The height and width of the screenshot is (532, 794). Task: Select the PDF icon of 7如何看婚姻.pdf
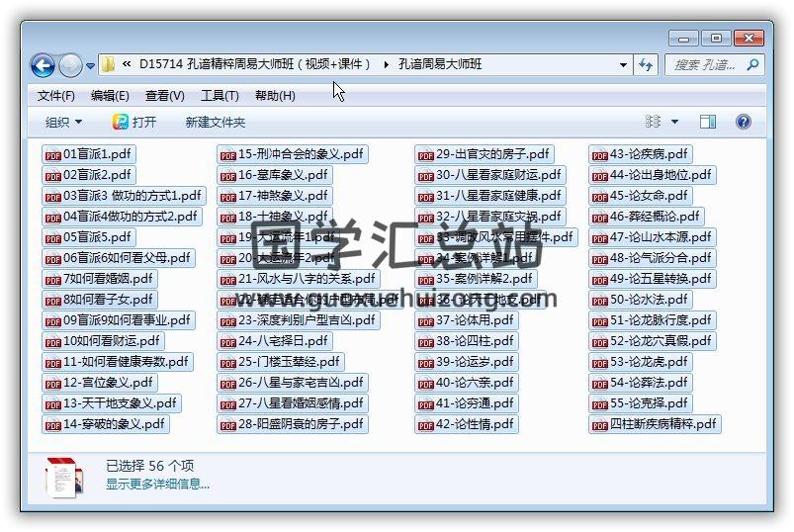click(x=52, y=280)
